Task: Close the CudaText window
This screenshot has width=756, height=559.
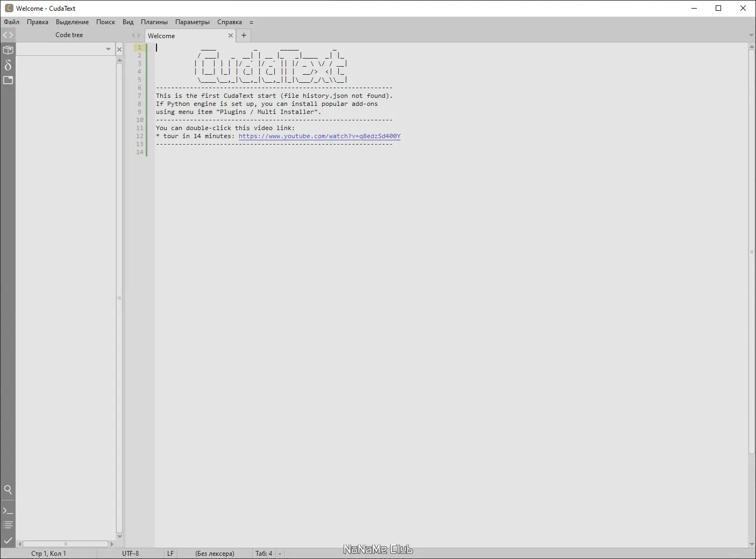Action: click(x=743, y=8)
